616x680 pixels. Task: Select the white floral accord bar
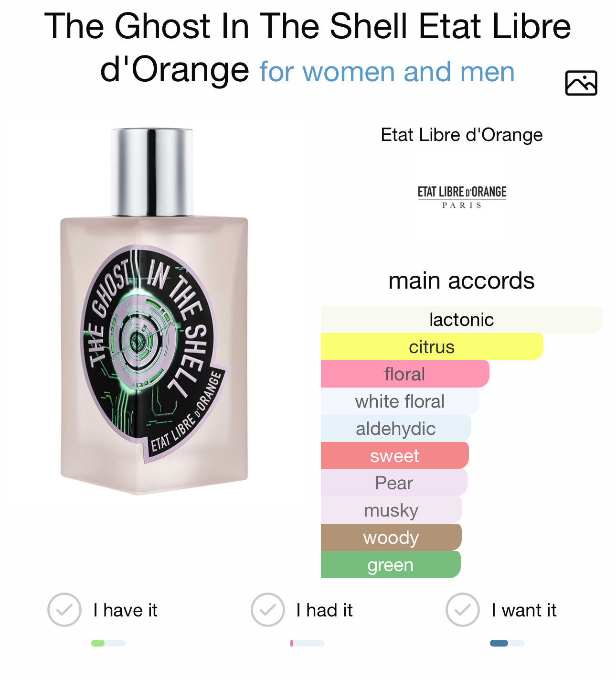400,401
